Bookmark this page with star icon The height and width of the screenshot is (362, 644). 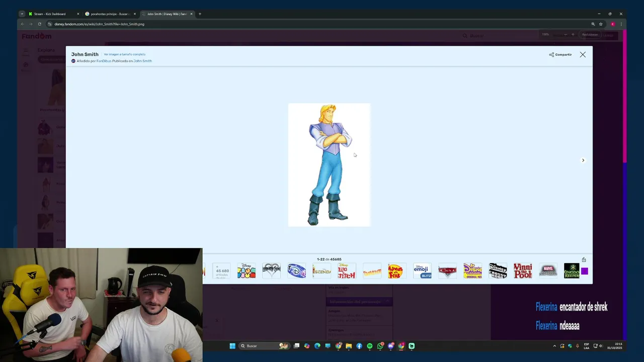tap(601, 24)
